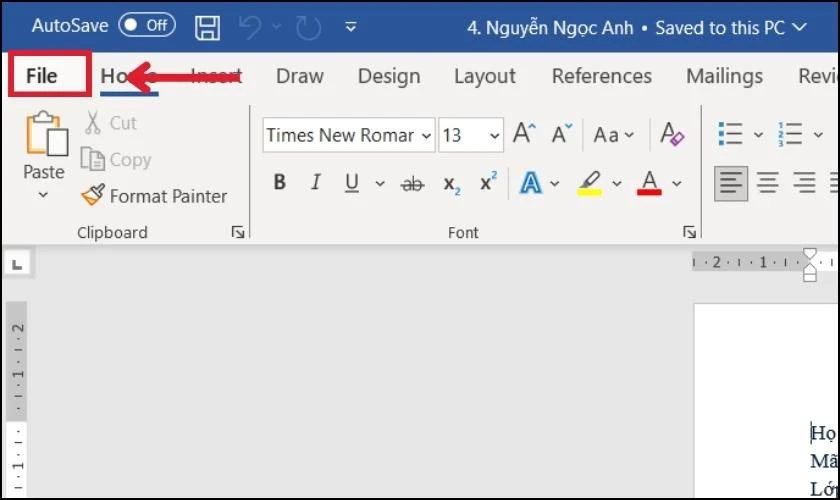Expand Saved to this PC dropdown
This screenshot has width=840, height=500.
(799, 27)
